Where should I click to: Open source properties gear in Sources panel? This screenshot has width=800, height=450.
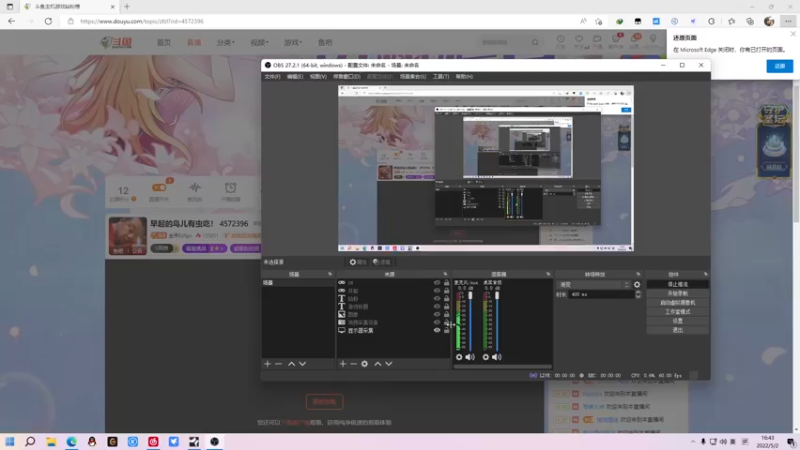point(364,364)
